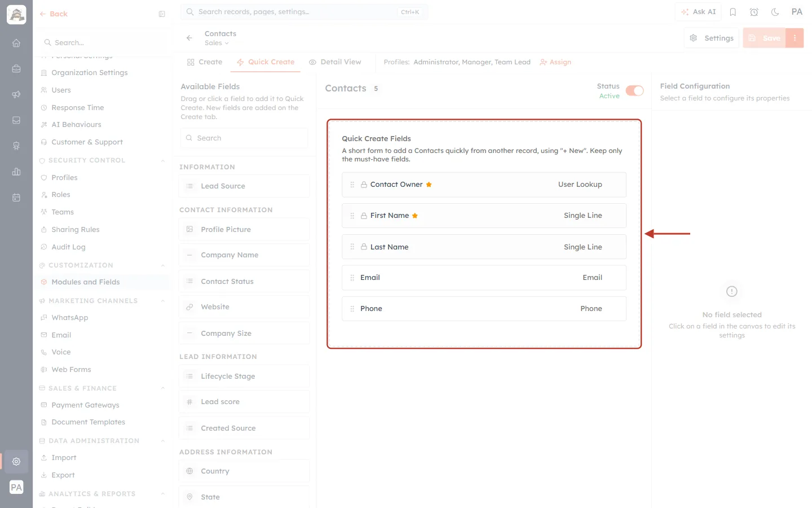Open the home icon in left rail
Viewport: 812px width, 508px height.
(x=16, y=43)
